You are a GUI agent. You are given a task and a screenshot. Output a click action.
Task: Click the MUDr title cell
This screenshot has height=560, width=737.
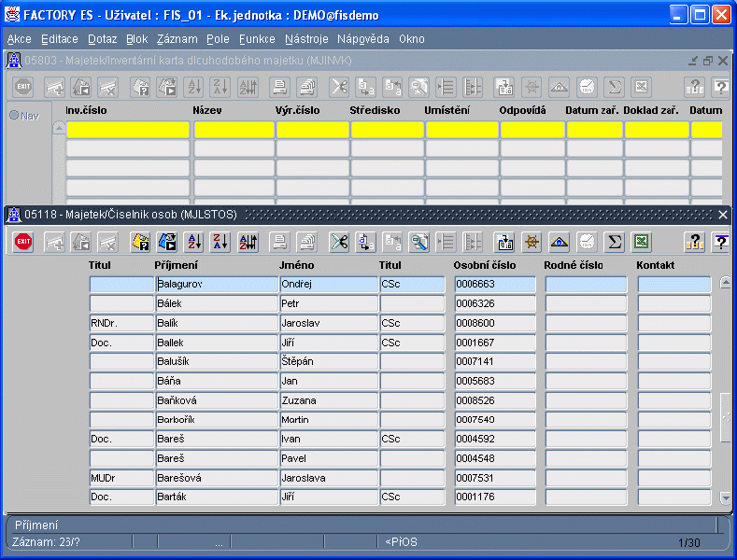(x=121, y=478)
